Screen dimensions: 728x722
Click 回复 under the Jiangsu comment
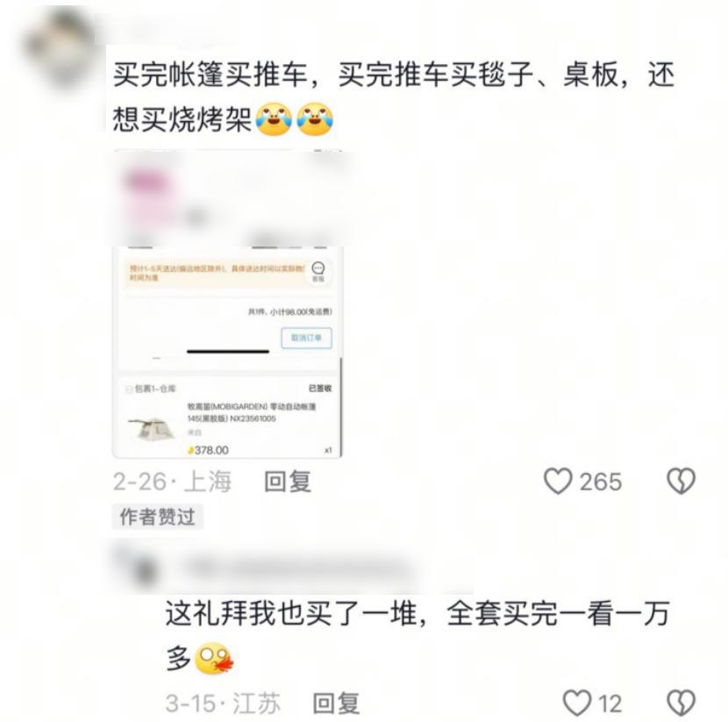pos(337,703)
